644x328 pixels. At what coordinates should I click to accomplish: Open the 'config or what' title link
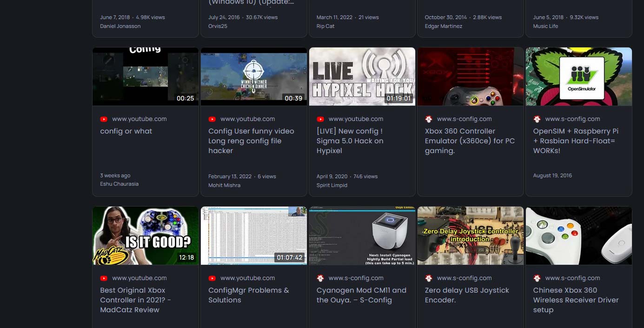click(126, 131)
